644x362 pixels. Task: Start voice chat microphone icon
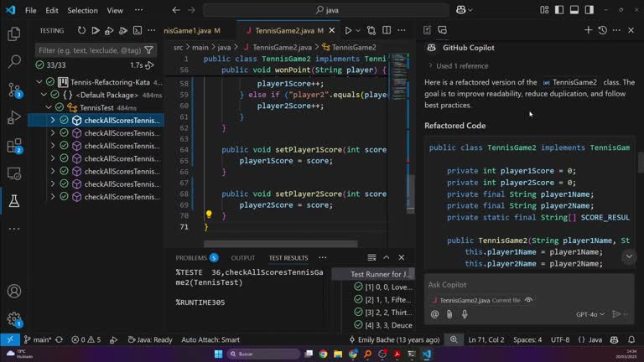pyautogui.click(x=465, y=314)
